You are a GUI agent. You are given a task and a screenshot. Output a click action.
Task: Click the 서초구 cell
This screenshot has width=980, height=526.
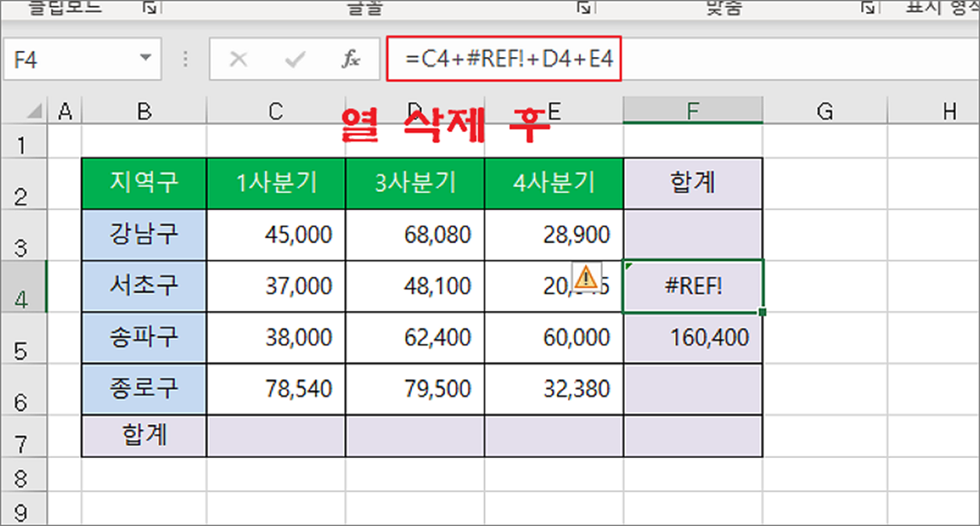(x=144, y=286)
